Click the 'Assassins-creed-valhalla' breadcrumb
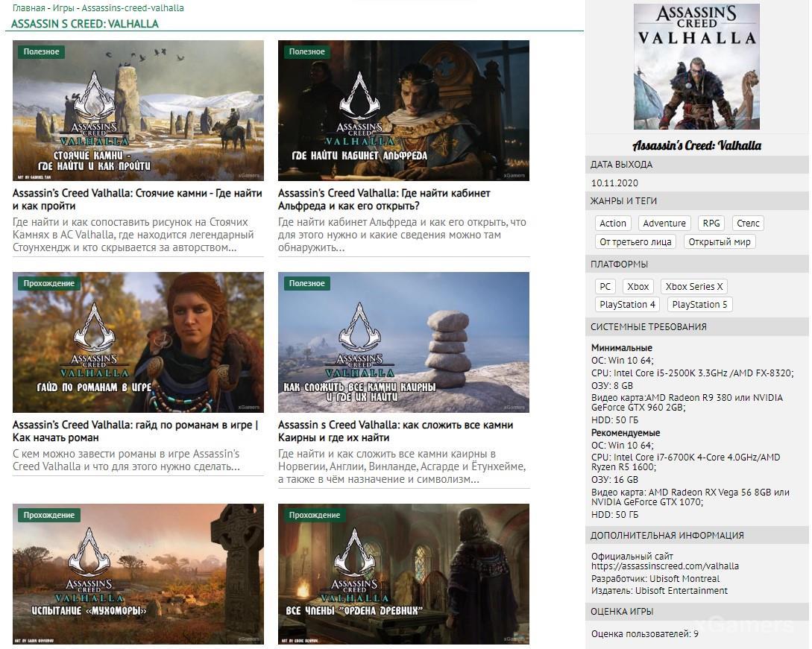 click(133, 7)
